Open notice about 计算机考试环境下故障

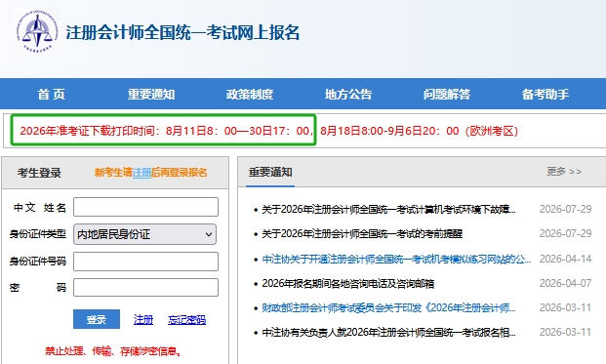[388, 210]
